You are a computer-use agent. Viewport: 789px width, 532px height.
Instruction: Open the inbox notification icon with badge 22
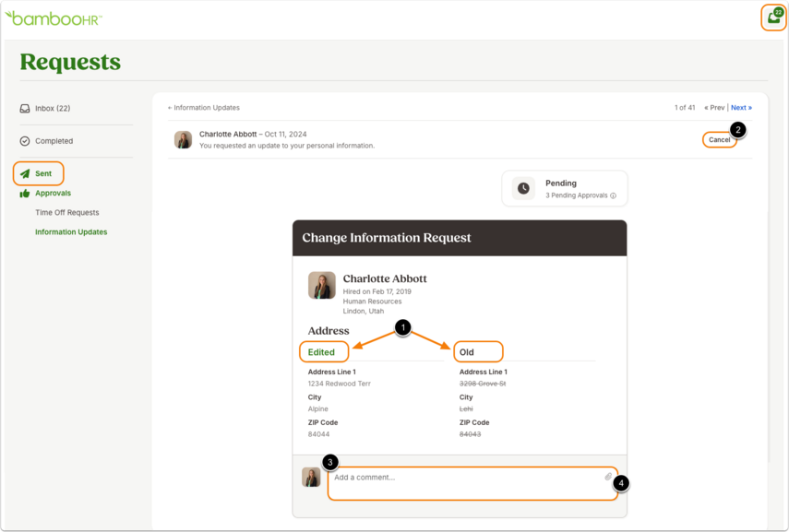coord(773,18)
